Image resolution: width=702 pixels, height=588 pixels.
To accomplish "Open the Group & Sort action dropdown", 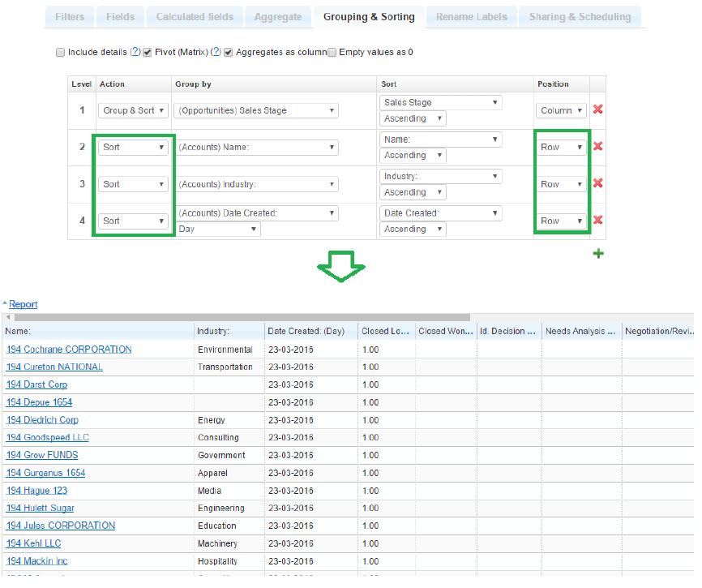I will click(x=134, y=110).
